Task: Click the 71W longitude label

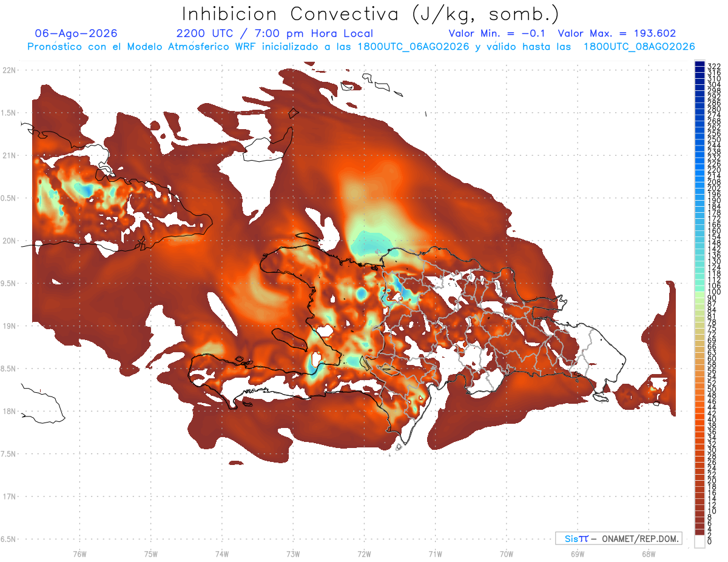Action: click(x=435, y=554)
